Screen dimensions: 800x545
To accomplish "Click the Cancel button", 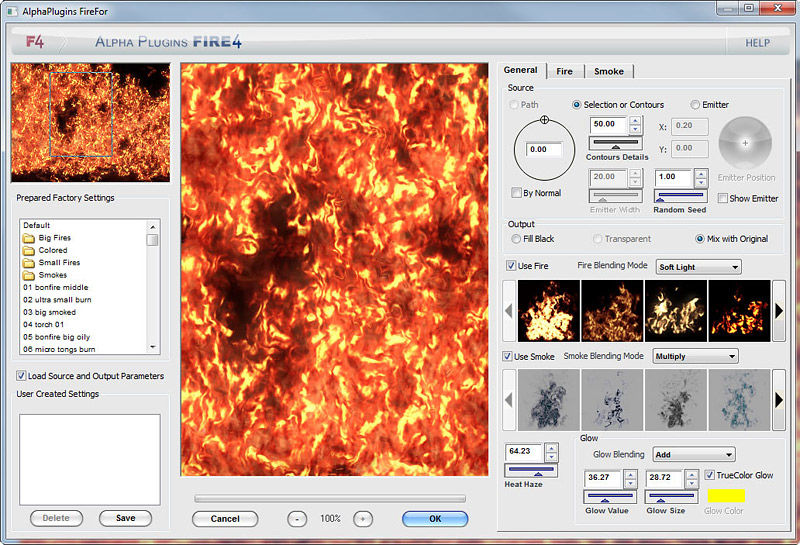I will (x=225, y=519).
